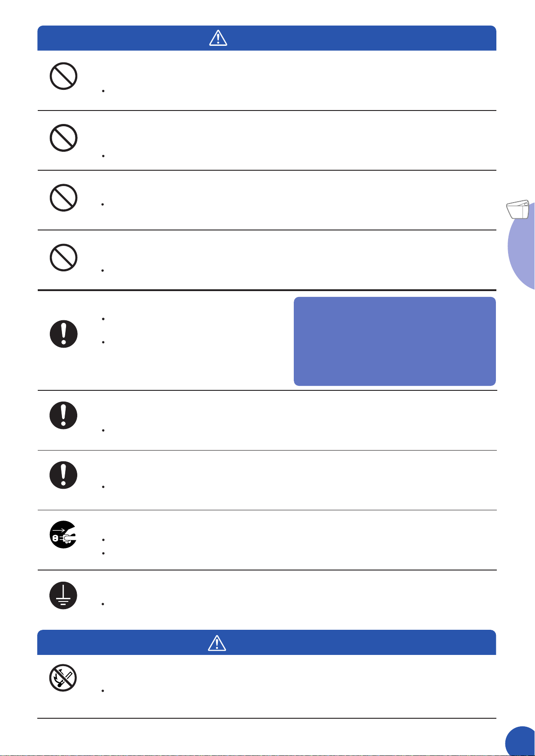Click the fourth prohibition circle icon
535x756 pixels.
click(x=63, y=257)
